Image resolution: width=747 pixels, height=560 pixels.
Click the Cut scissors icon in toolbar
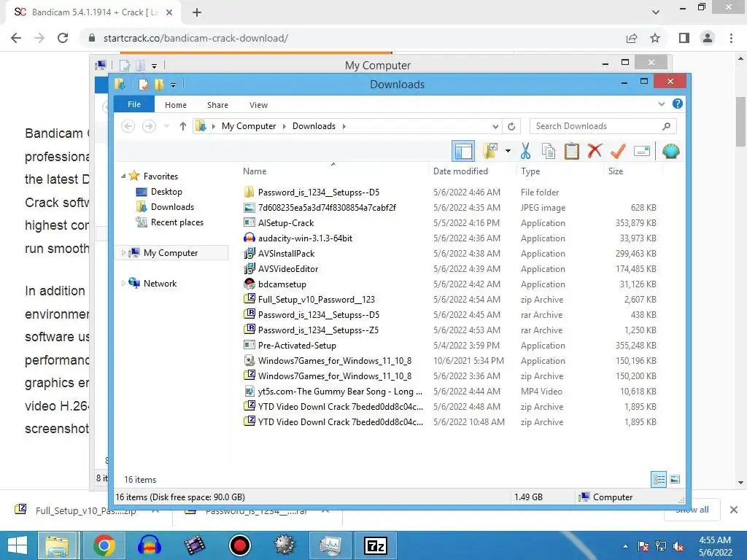tap(525, 152)
